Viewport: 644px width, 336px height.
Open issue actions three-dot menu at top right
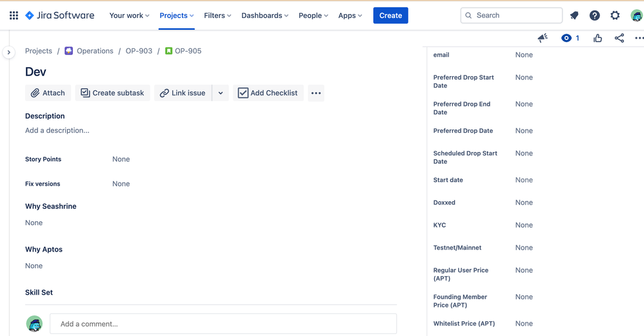(639, 38)
